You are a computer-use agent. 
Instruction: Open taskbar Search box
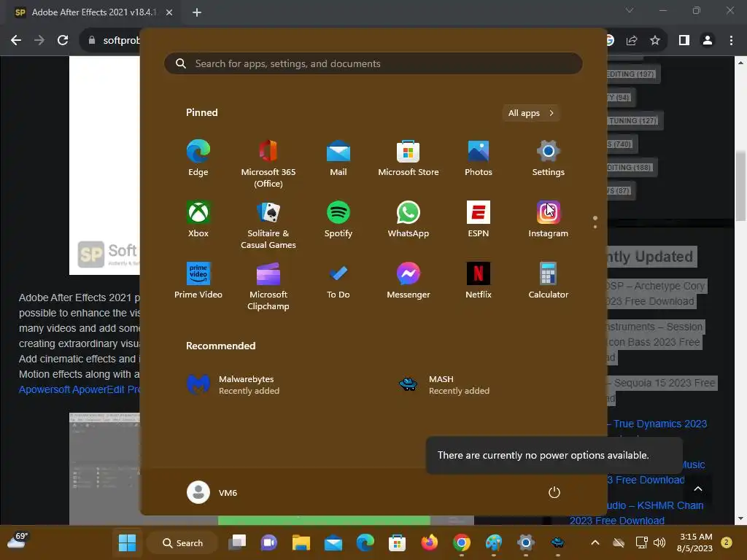[x=183, y=542]
